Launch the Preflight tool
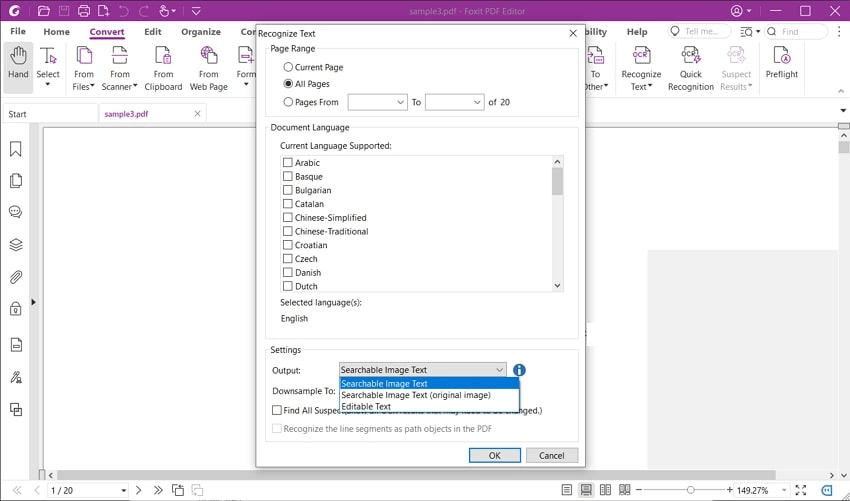The width and height of the screenshot is (850, 501). pyautogui.click(x=782, y=62)
